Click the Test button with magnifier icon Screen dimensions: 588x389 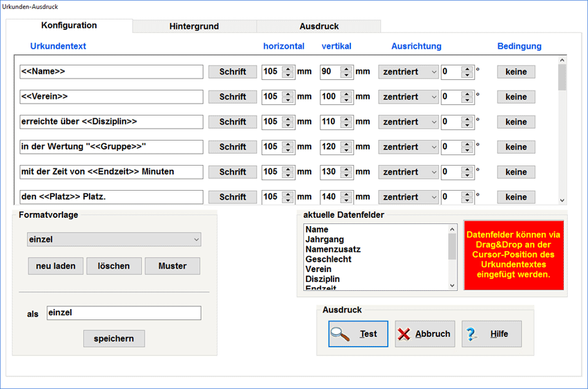[x=358, y=334]
